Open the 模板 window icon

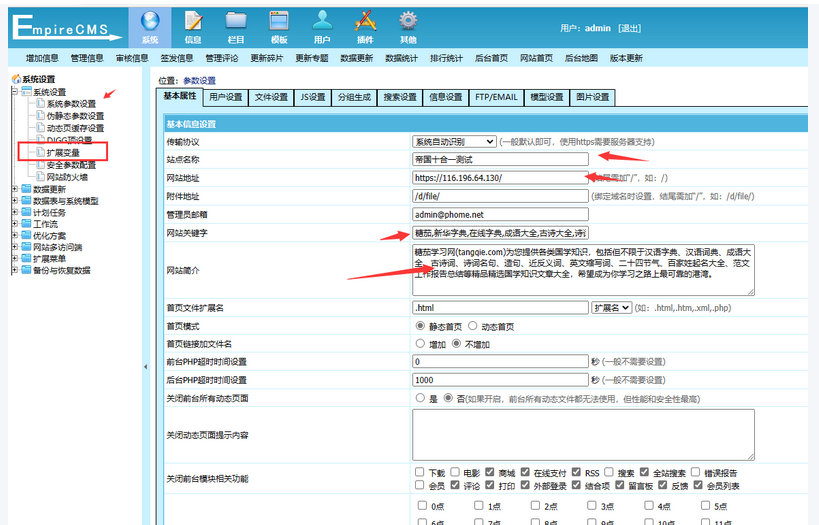pos(279,21)
